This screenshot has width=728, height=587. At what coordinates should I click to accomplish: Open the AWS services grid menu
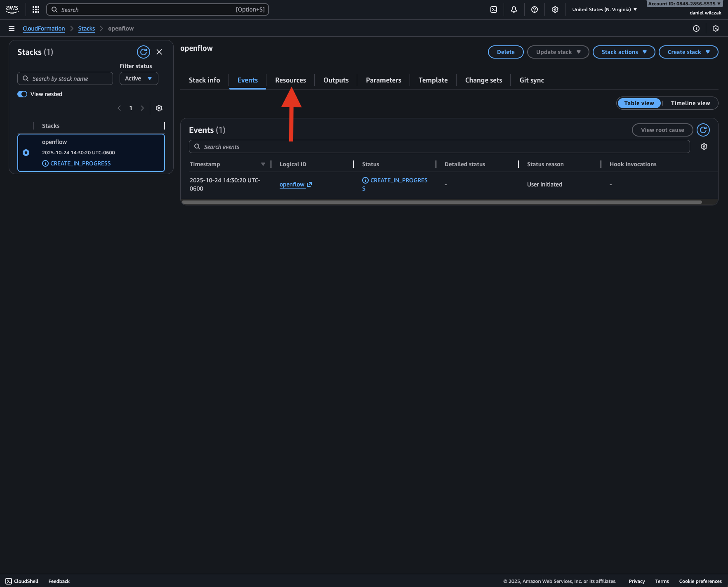(x=36, y=9)
